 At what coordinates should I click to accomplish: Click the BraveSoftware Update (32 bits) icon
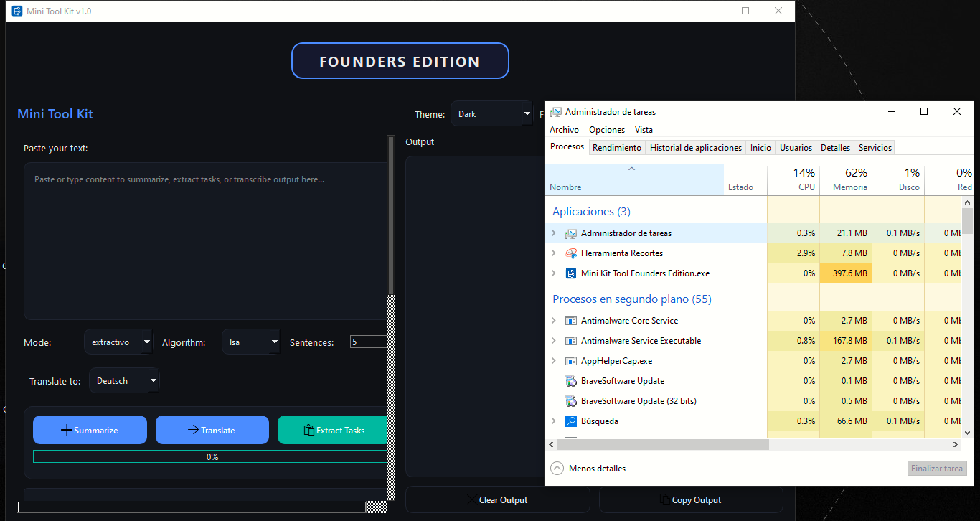point(571,401)
